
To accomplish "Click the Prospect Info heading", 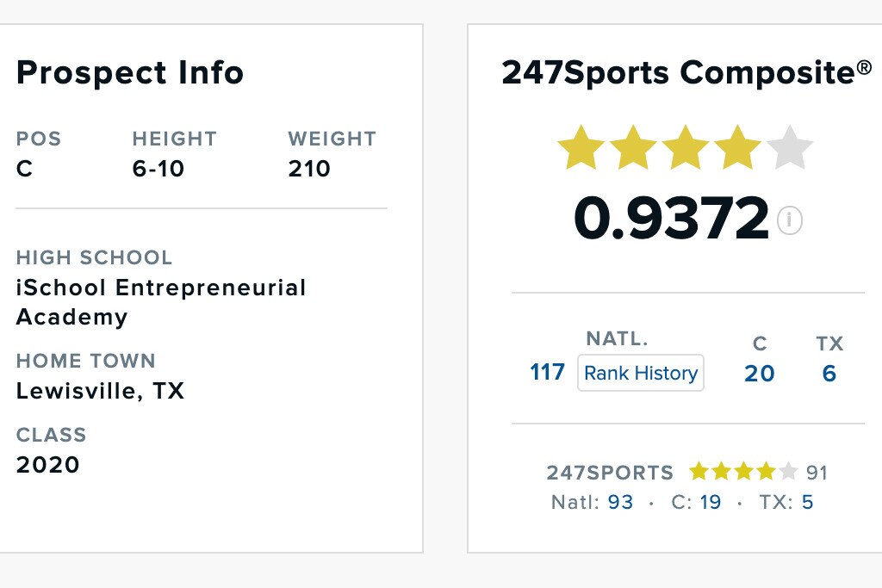I will coord(130,73).
